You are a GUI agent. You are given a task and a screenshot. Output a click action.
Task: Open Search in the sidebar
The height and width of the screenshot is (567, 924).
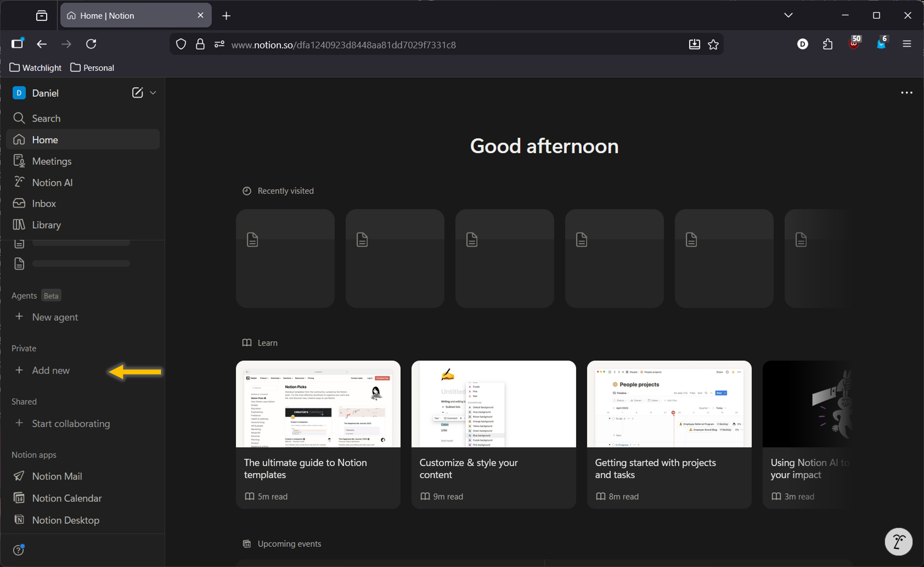coord(46,118)
